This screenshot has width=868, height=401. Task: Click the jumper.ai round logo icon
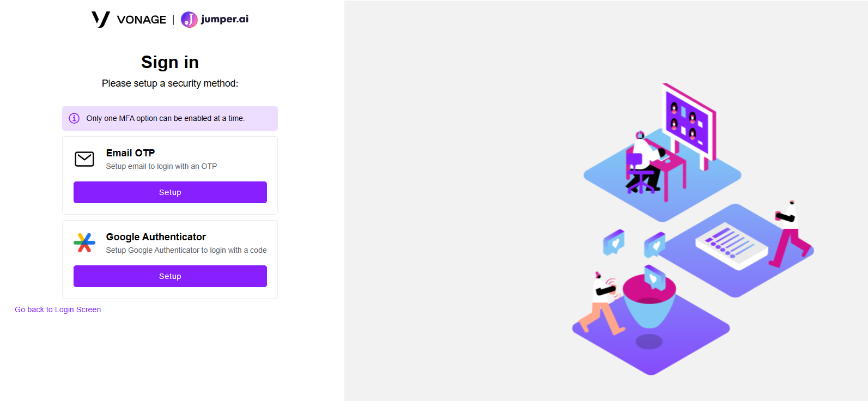coord(189,20)
